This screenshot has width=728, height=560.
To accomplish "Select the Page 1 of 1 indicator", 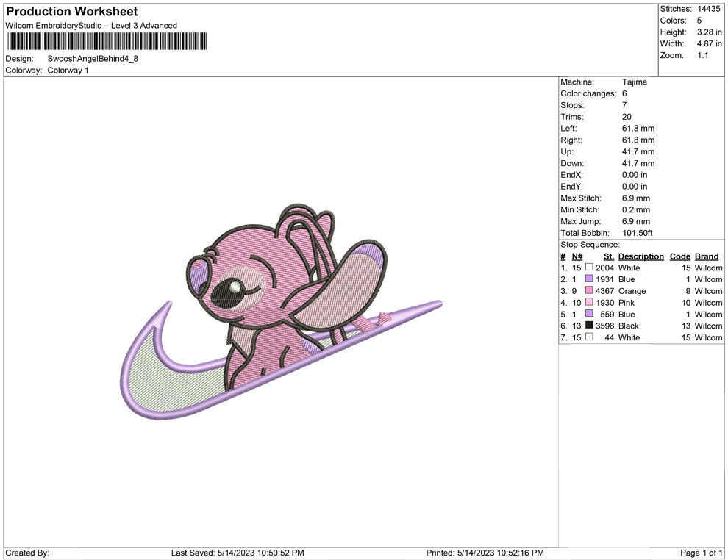I will [x=702, y=553].
